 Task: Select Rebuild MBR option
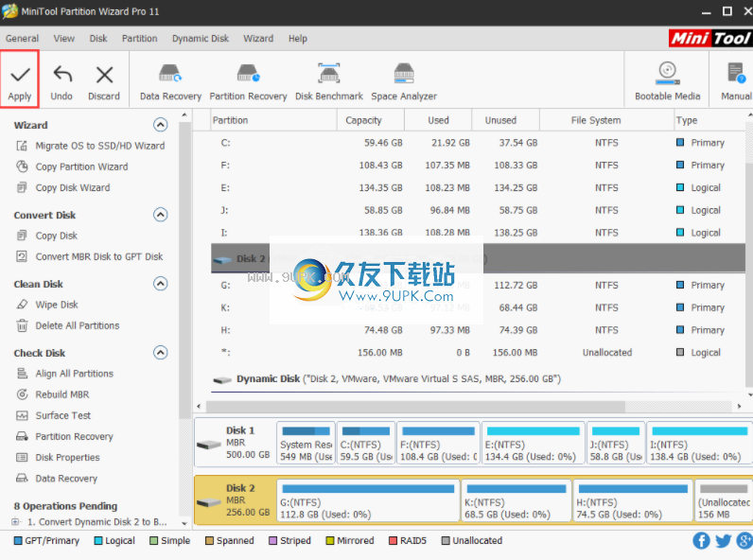pyautogui.click(x=53, y=394)
